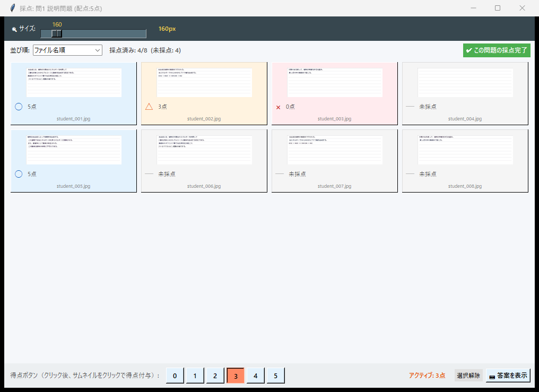Select score button 0
This screenshot has height=392, width=539.
(175, 376)
